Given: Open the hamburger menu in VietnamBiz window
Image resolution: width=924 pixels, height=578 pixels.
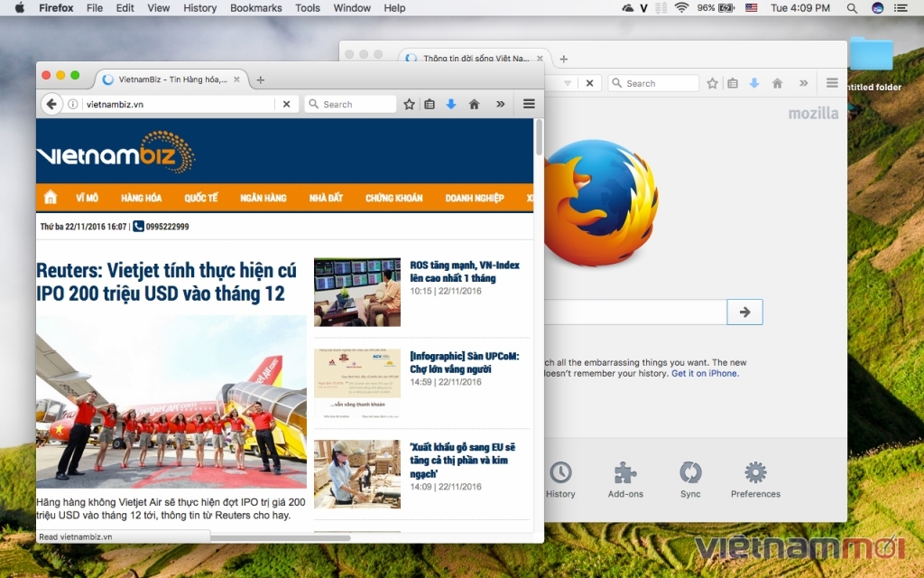Looking at the screenshot, I should (x=529, y=104).
